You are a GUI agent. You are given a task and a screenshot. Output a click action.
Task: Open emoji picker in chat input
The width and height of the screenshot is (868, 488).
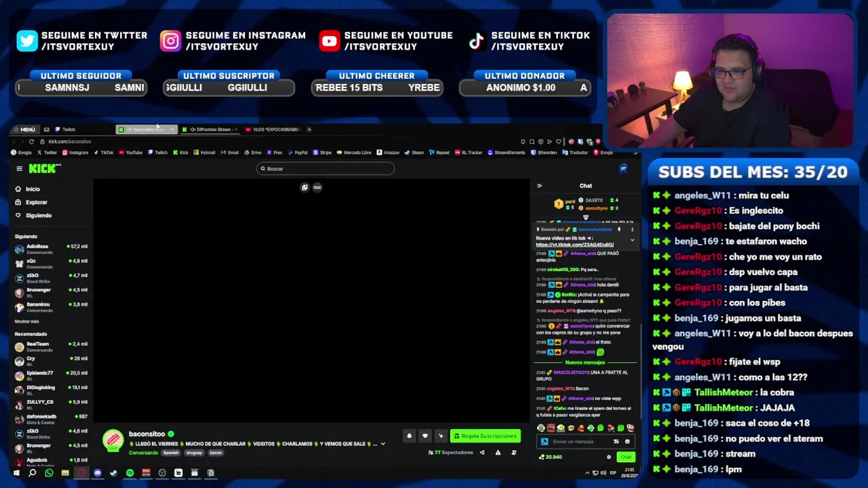[627, 441]
